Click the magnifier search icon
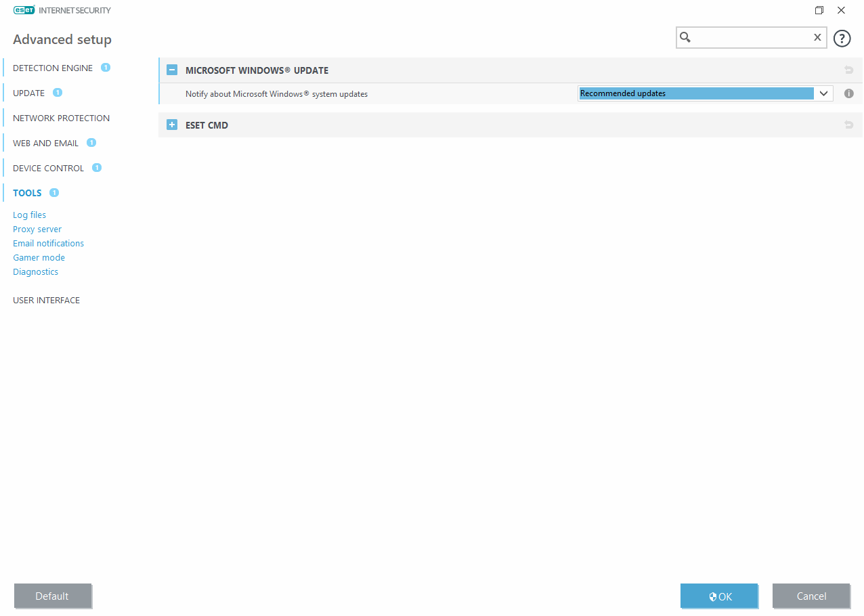Image resolution: width=864 pixels, height=616 pixels. [685, 38]
